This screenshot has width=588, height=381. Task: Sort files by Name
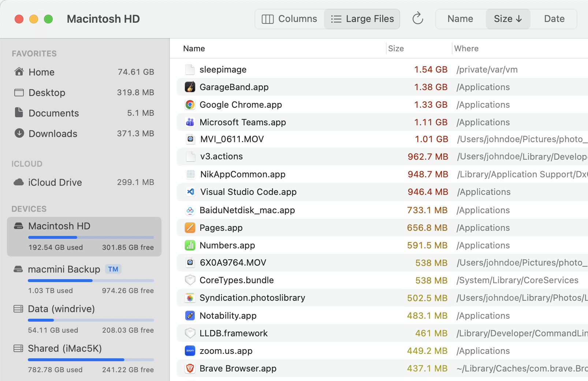(460, 19)
